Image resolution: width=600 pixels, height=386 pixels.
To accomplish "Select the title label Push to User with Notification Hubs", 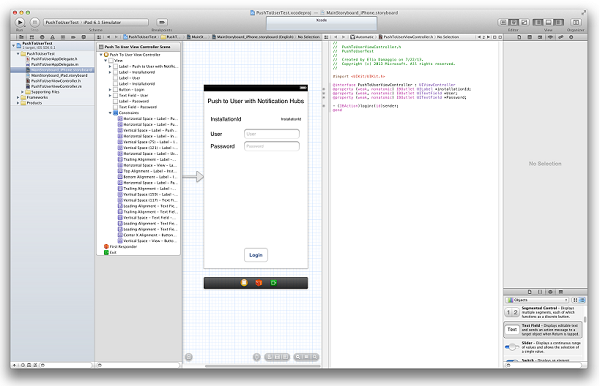I will click(256, 101).
